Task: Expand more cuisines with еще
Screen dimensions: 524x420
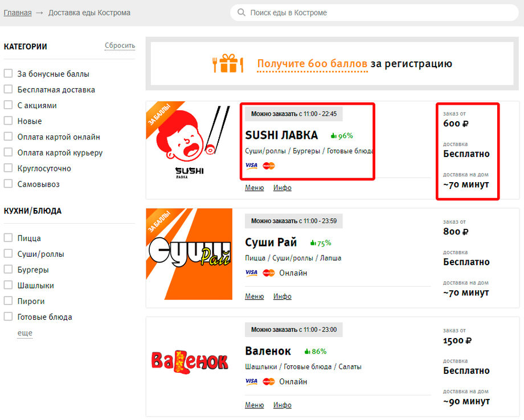Action: (25, 333)
